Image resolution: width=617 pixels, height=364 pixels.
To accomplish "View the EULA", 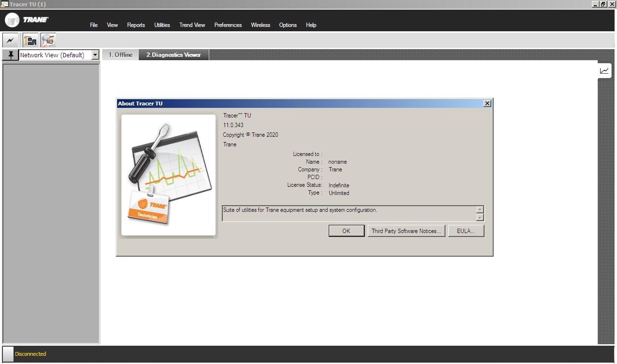I will click(466, 231).
